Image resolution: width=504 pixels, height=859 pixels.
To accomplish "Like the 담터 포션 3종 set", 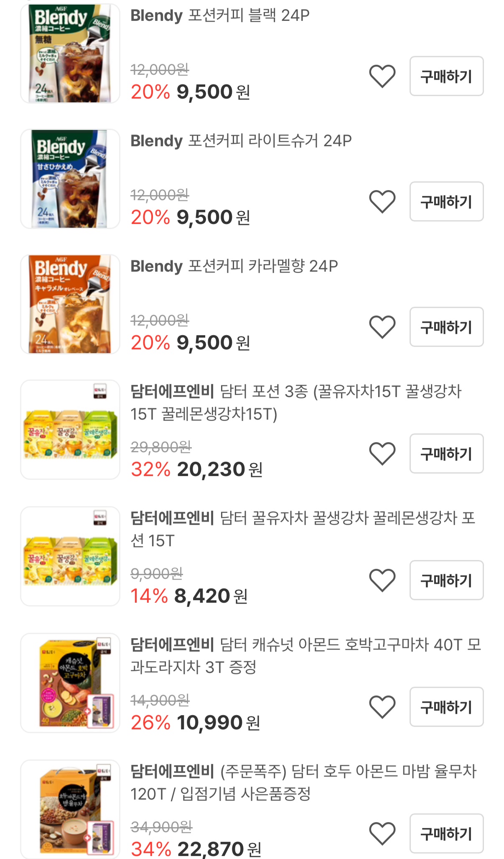I will (382, 454).
